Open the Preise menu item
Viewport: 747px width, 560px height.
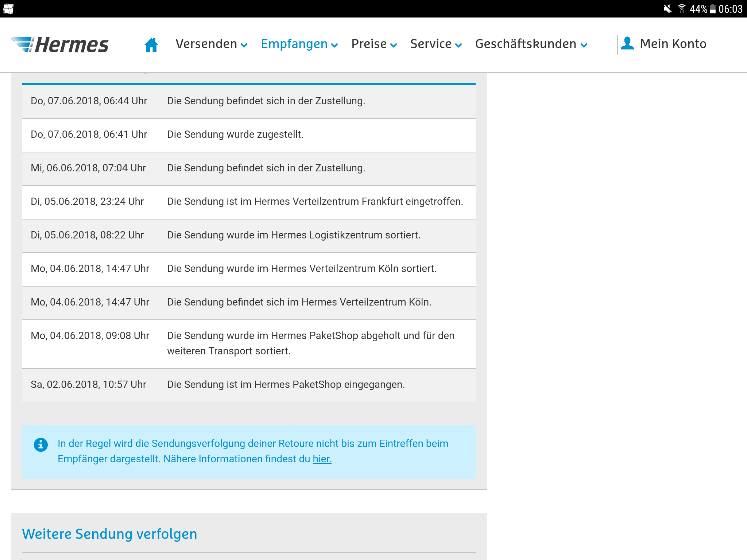click(369, 44)
